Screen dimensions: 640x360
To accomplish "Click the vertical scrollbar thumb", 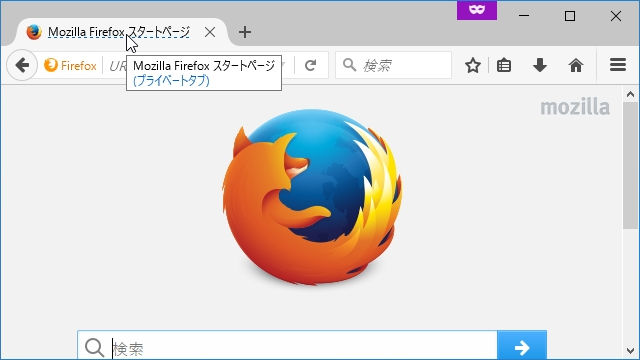I will (630, 165).
